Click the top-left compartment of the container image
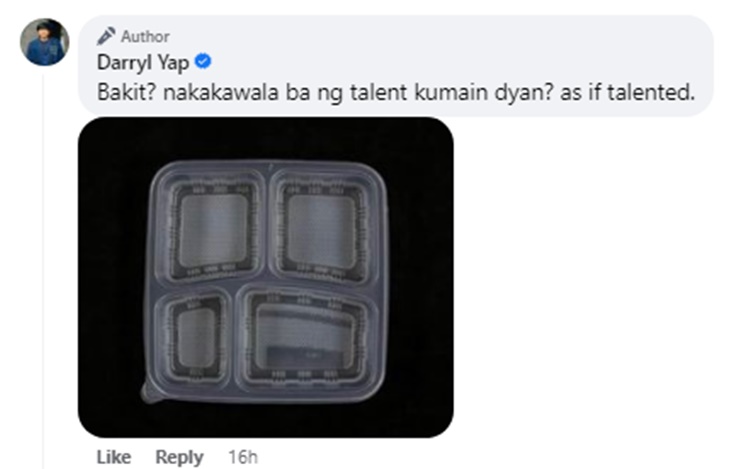The image size is (750, 469). pos(212,227)
